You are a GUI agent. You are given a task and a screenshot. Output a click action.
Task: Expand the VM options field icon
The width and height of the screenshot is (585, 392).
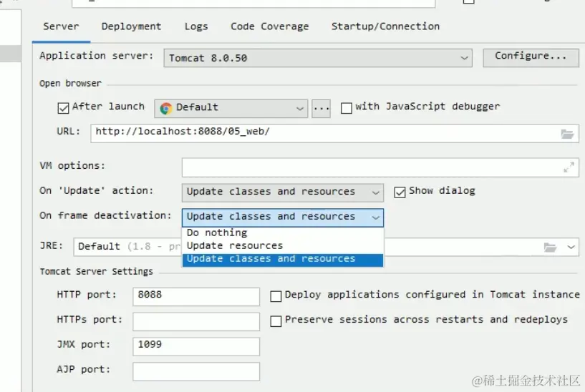click(x=569, y=167)
